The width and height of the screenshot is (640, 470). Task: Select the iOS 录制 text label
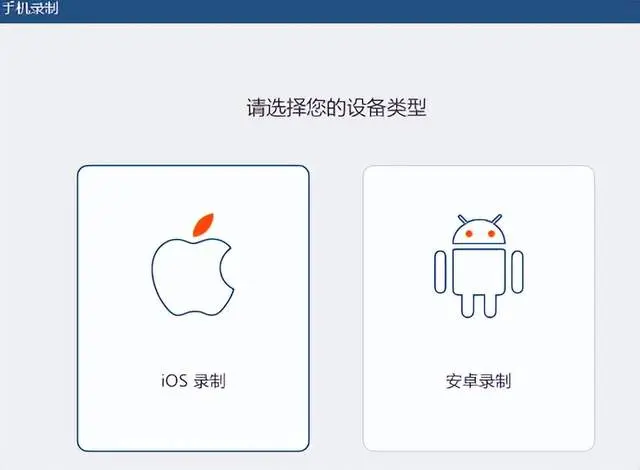(193, 381)
